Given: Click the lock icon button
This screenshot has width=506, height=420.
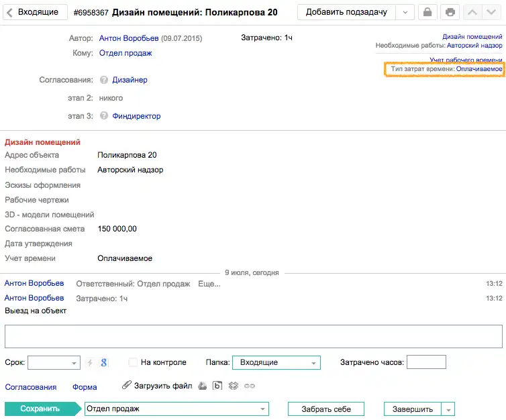Looking at the screenshot, I should [427, 12].
